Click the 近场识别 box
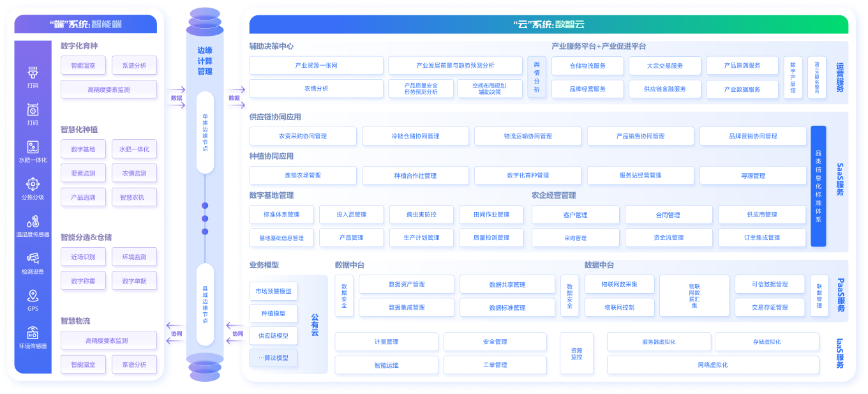 pyautogui.click(x=83, y=257)
